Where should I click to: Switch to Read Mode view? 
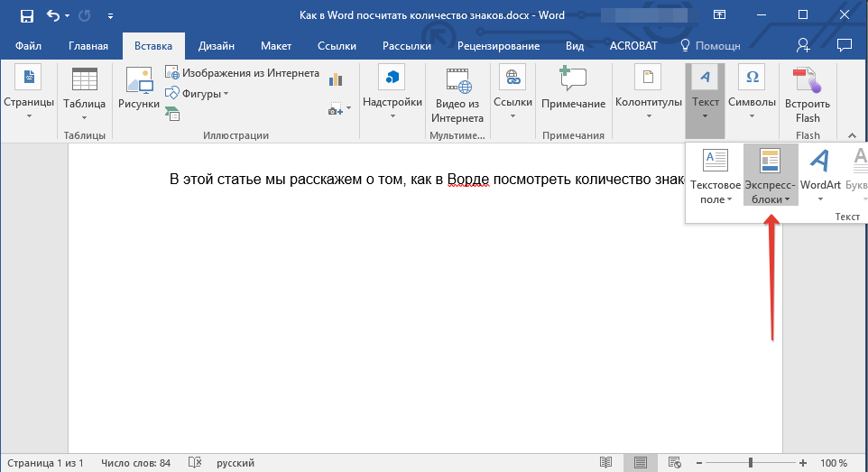pos(605,463)
